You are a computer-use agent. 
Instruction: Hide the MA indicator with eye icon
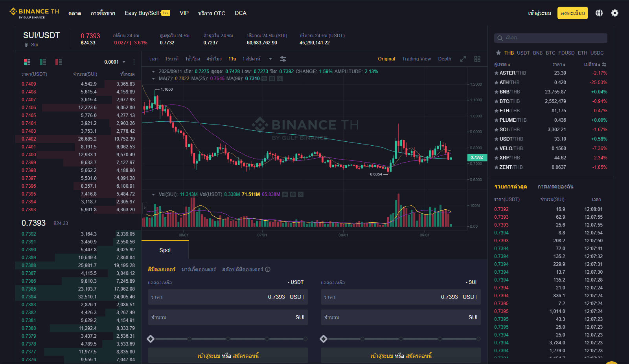coord(264,79)
